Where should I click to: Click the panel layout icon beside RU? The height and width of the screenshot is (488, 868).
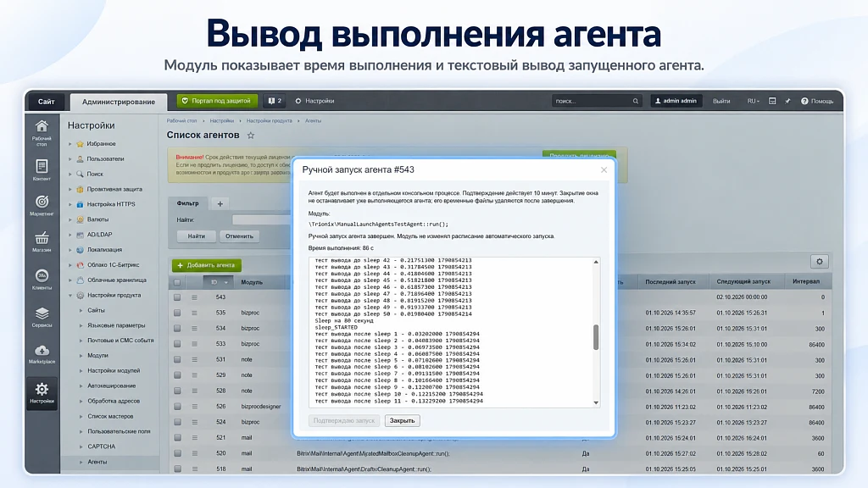[772, 102]
